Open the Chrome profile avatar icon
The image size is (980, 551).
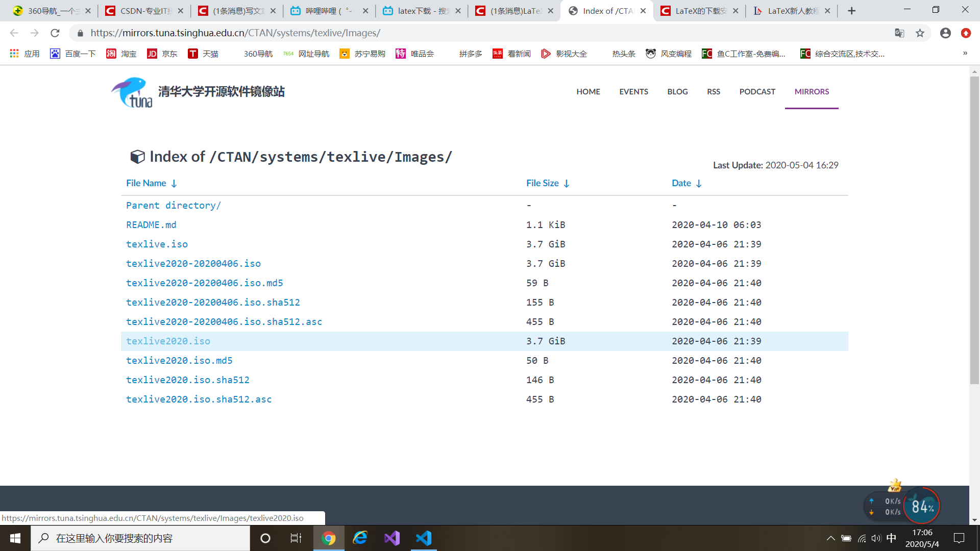click(x=945, y=33)
